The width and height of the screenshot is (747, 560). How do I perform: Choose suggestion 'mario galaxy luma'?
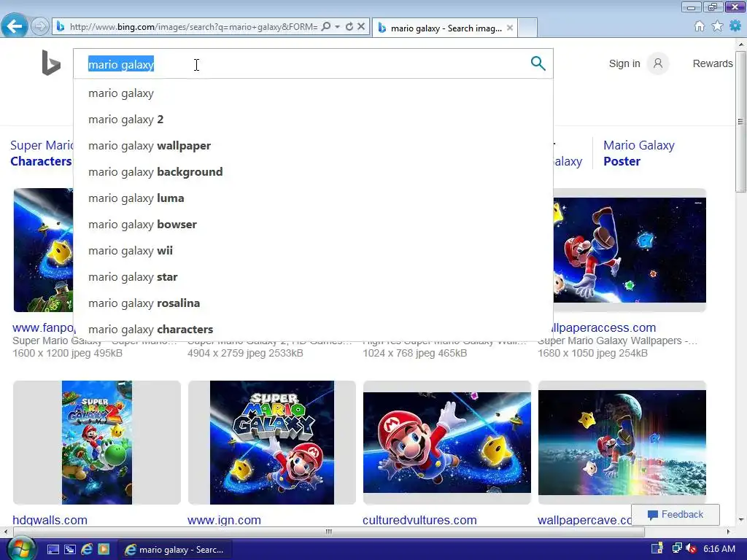click(x=313, y=198)
